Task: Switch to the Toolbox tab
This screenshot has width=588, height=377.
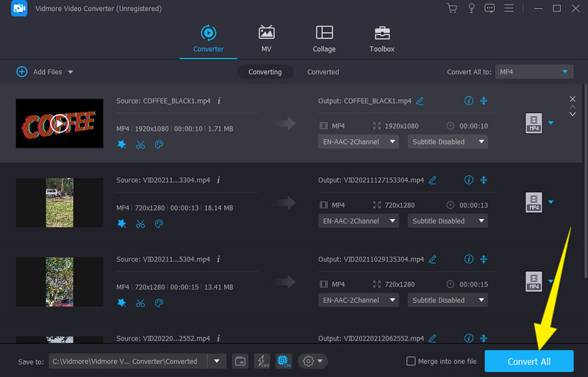Action: tap(381, 39)
